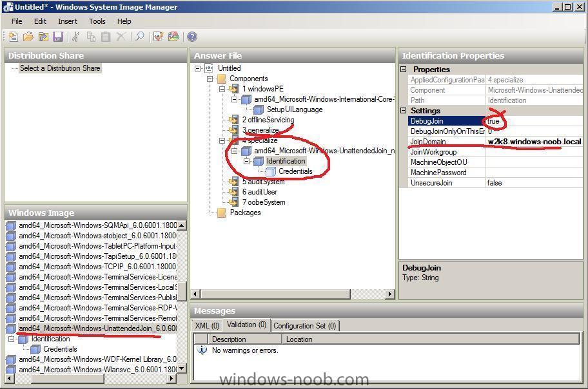The height and width of the screenshot is (389, 588).
Task: Collapse the UnattendedJoin component in Answer File
Action: pos(235,151)
